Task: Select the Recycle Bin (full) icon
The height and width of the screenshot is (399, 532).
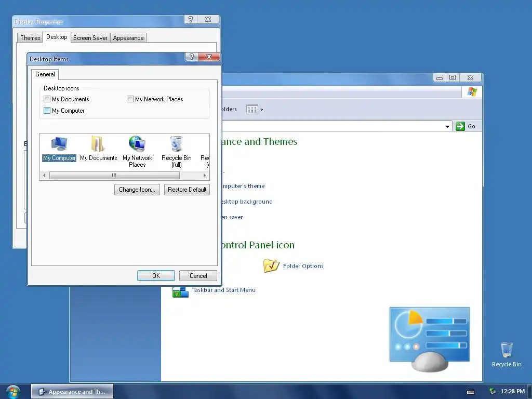Action: click(177, 143)
